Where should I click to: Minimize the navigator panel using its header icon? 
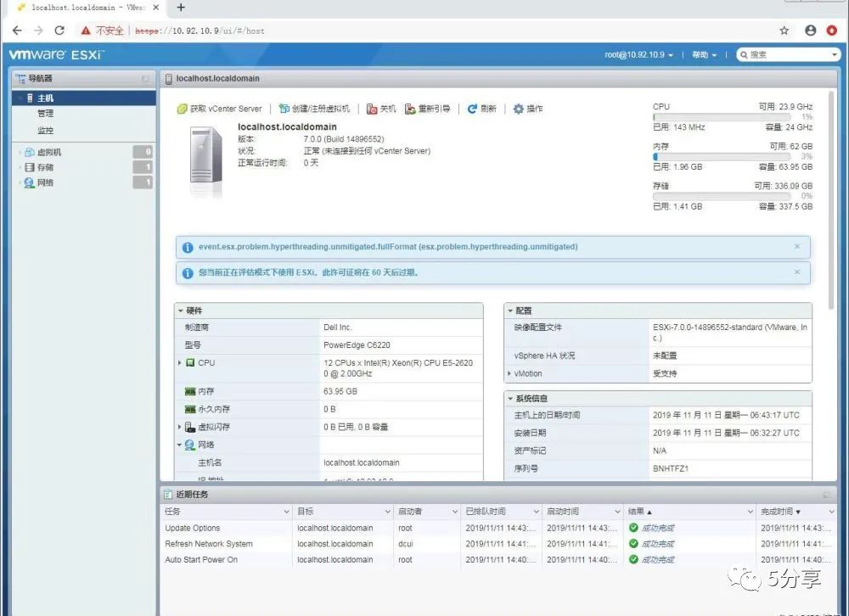pos(145,79)
